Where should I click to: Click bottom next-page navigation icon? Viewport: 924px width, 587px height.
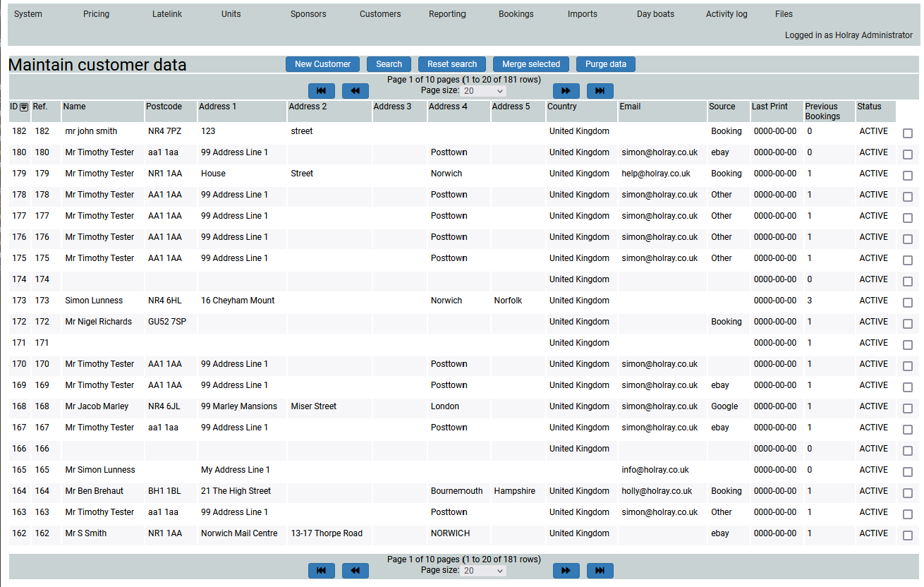click(x=566, y=571)
